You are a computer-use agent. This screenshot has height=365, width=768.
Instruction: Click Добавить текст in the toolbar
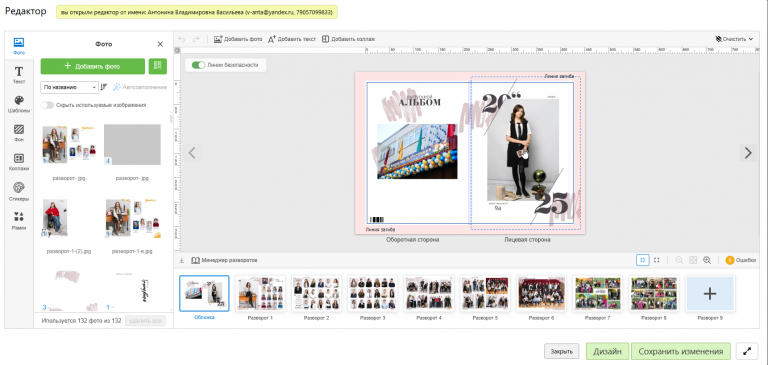291,39
